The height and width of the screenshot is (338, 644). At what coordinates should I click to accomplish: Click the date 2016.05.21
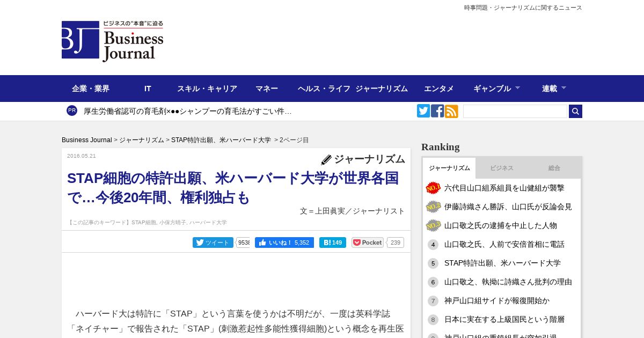(82, 156)
